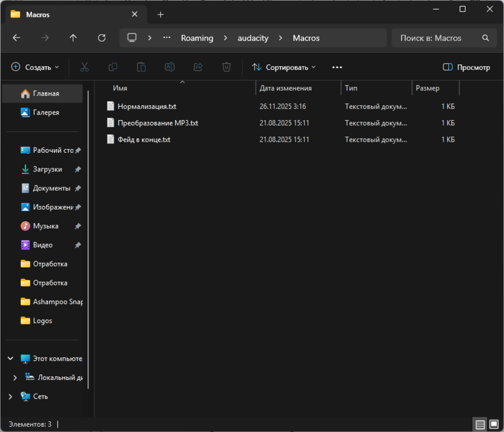The image size is (504, 432).
Task: Toggle the Просмотр preview pane
Action: pyautogui.click(x=466, y=67)
